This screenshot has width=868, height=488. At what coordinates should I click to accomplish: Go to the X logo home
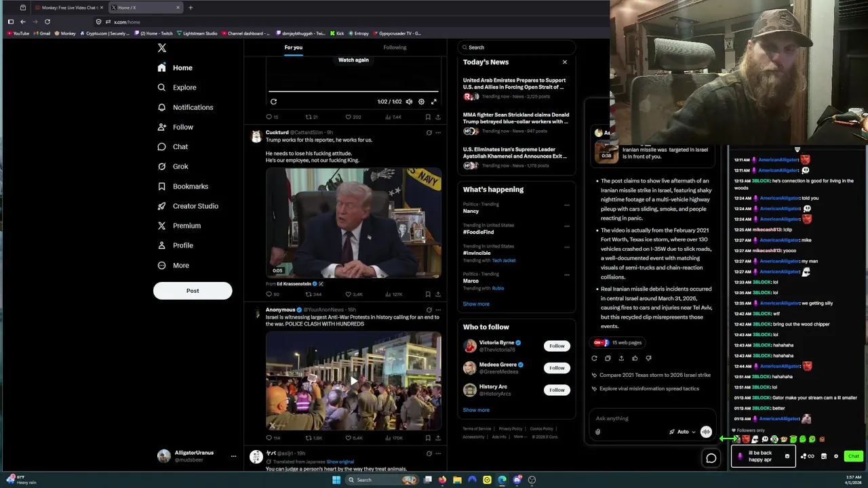coord(161,48)
